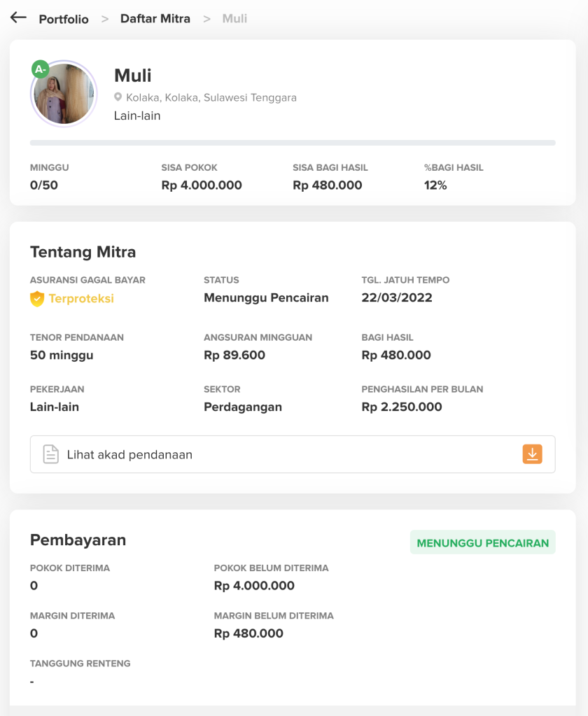
Task: Click the location pin icon
Action: pyautogui.click(x=118, y=97)
